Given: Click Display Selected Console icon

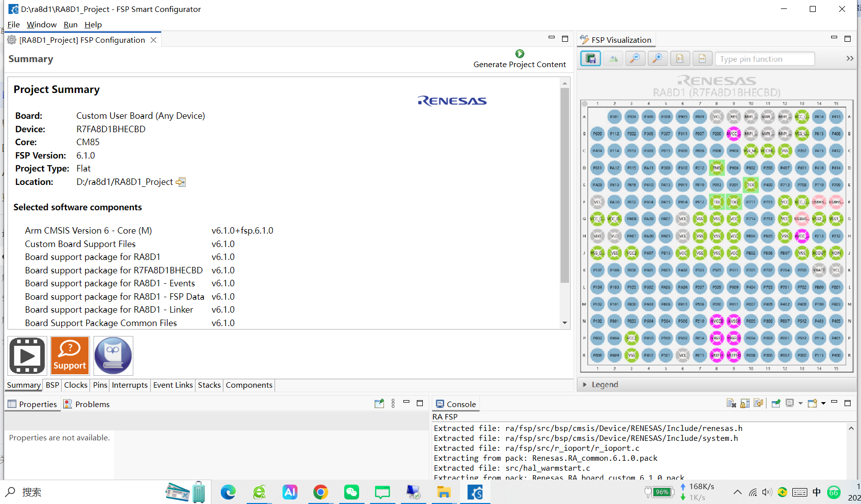Looking at the screenshot, I should point(790,403).
